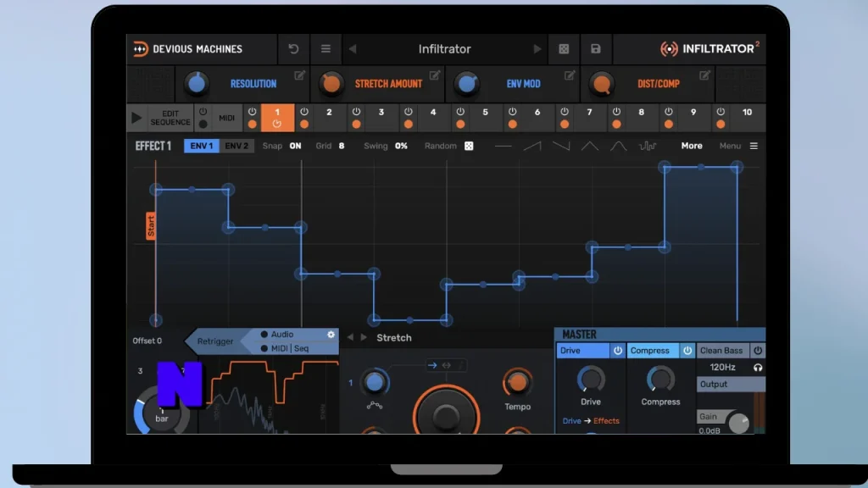Go to previous effect type arrow beside Stretch
868x488 pixels.
[x=350, y=337]
